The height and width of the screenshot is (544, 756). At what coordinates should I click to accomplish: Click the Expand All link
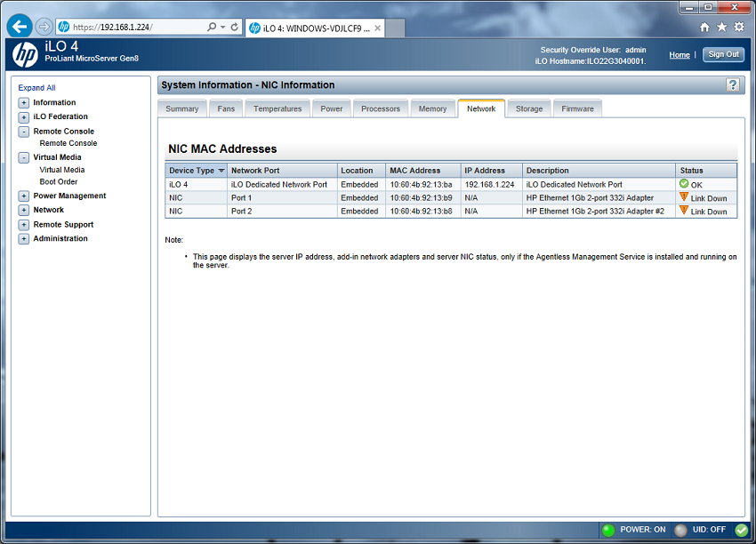coord(36,88)
